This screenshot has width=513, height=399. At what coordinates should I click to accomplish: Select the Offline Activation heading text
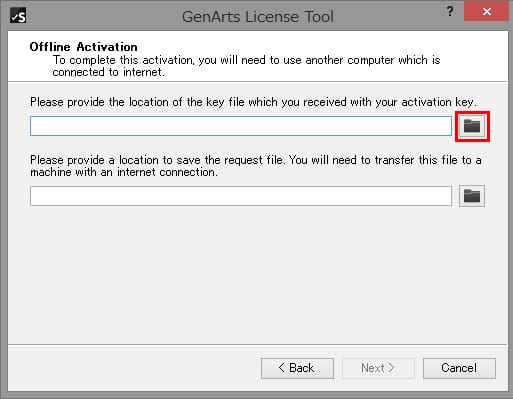[x=83, y=47]
